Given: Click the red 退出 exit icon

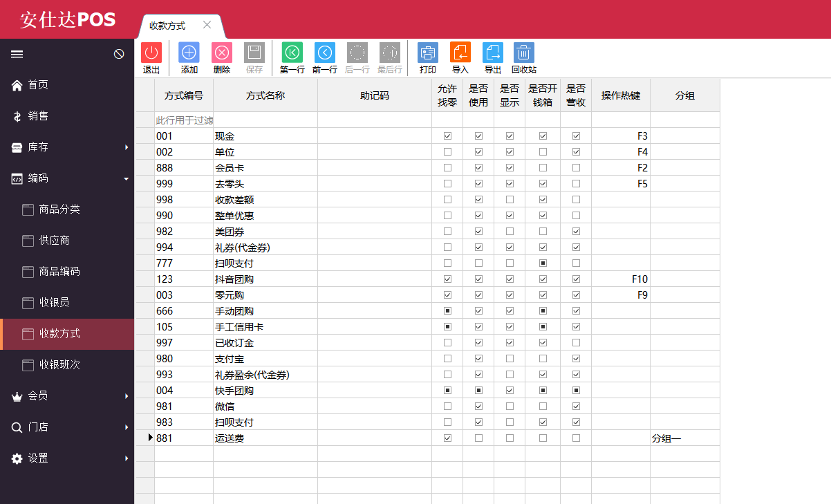Looking at the screenshot, I should tap(151, 53).
